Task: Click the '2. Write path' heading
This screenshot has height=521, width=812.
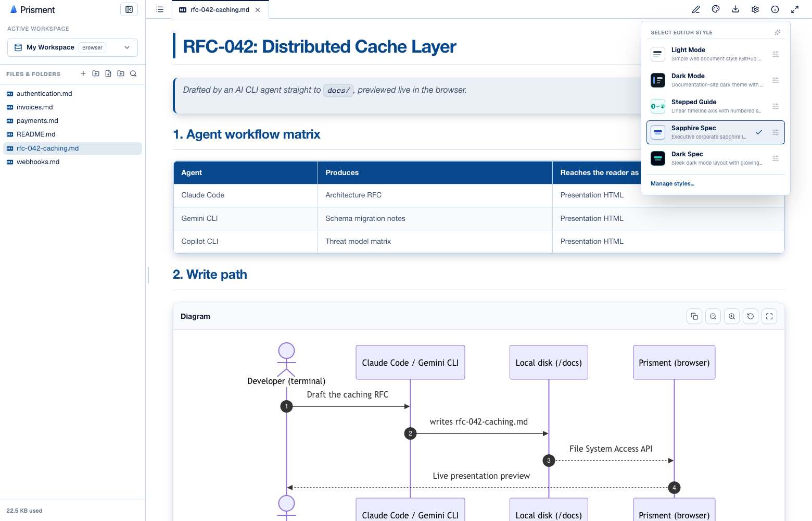Action: click(210, 275)
